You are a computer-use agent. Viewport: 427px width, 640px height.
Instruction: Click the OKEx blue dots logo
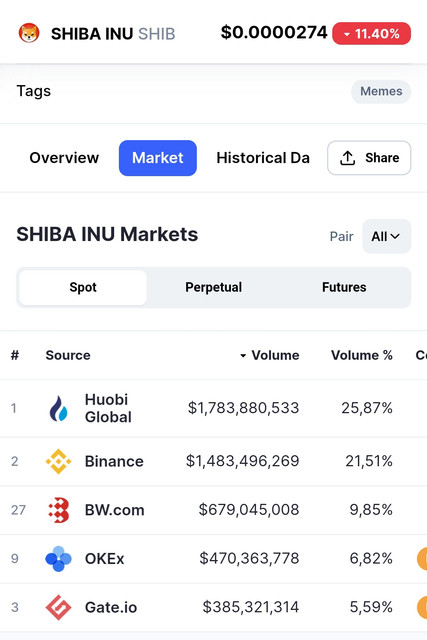pos(58,558)
